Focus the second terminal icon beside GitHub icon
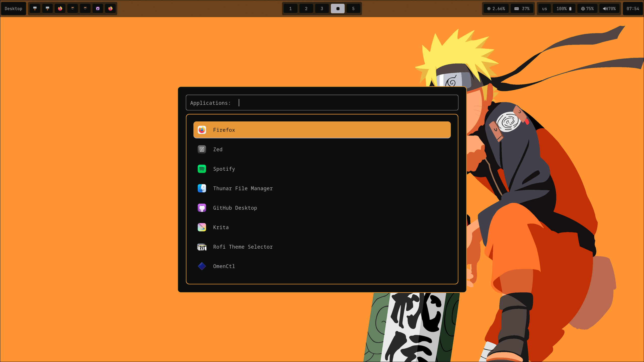The height and width of the screenshot is (362, 644). click(x=85, y=9)
